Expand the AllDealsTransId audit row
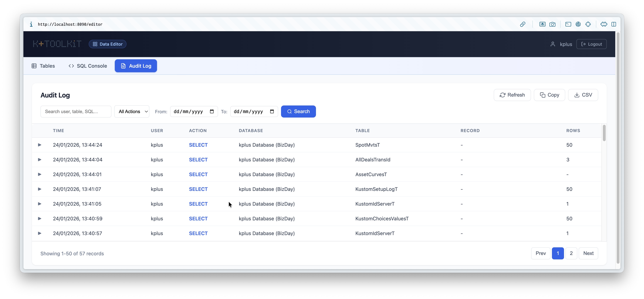The image size is (644, 299). tap(40, 160)
